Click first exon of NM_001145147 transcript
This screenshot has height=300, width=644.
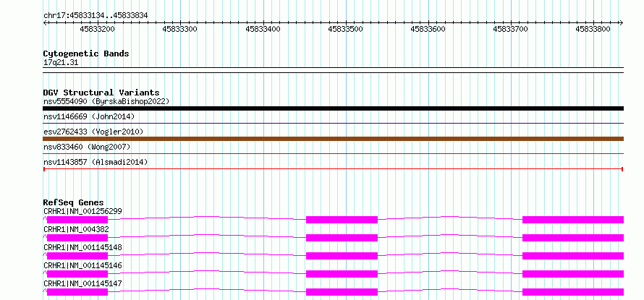pyautogui.click(x=77, y=292)
